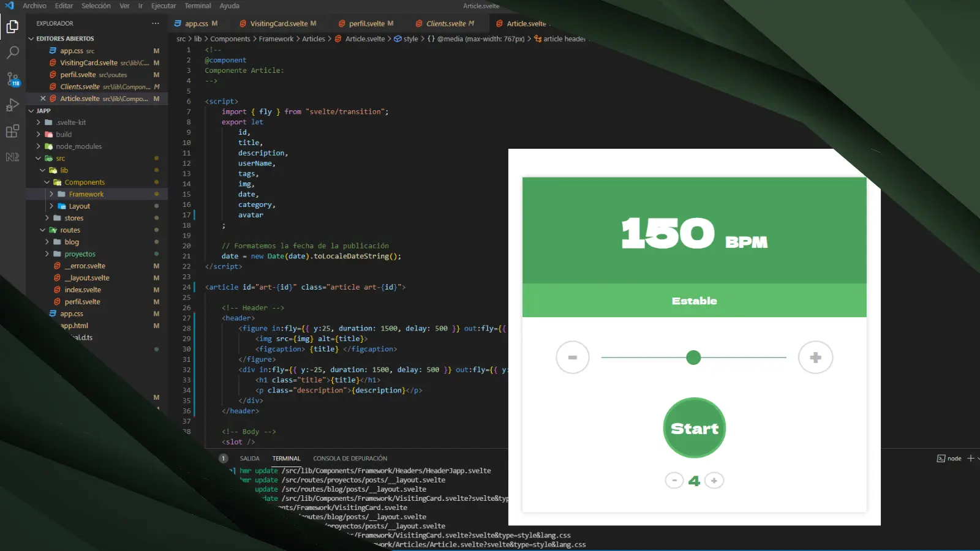Click the new terminal plus icon
Image resolution: width=980 pixels, height=551 pixels.
click(x=970, y=459)
